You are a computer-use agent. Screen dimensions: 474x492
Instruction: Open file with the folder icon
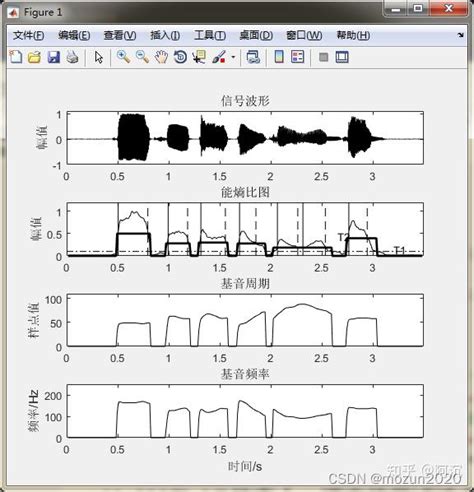pyautogui.click(x=34, y=57)
